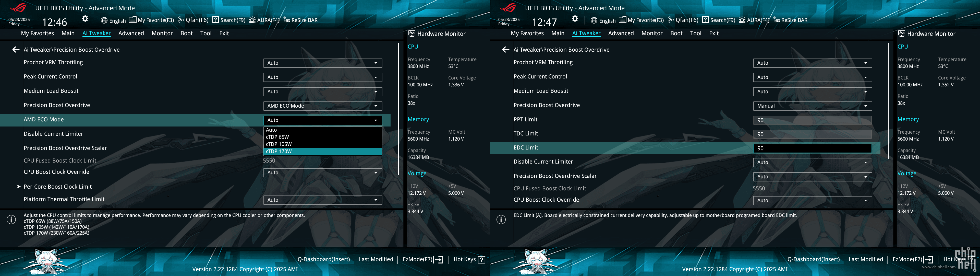Open Hot Keys help in 12:46 screen
Image resolution: width=980 pixels, height=276 pixels.
[469, 259]
